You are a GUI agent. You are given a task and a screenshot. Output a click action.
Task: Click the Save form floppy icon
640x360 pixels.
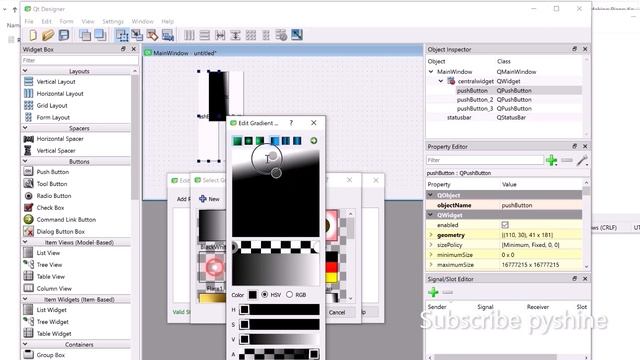(x=64, y=36)
